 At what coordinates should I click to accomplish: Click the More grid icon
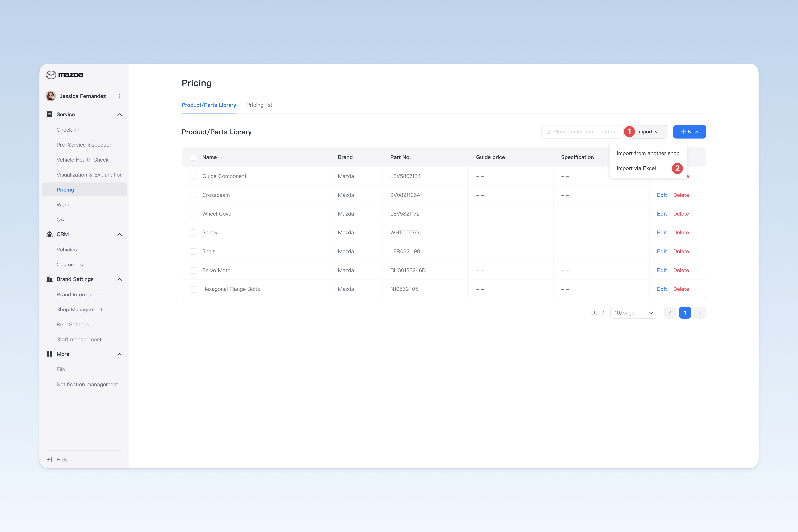(x=49, y=354)
